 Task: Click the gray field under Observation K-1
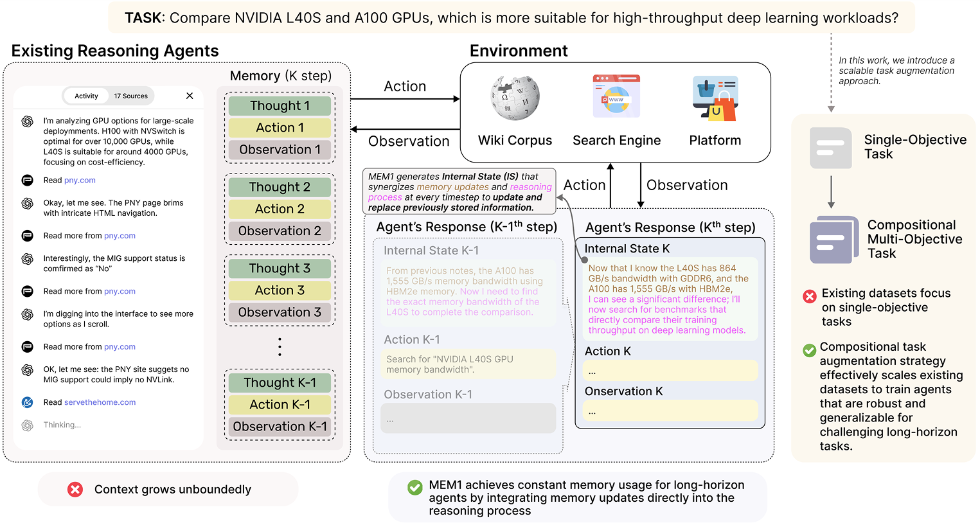click(x=468, y=418)
